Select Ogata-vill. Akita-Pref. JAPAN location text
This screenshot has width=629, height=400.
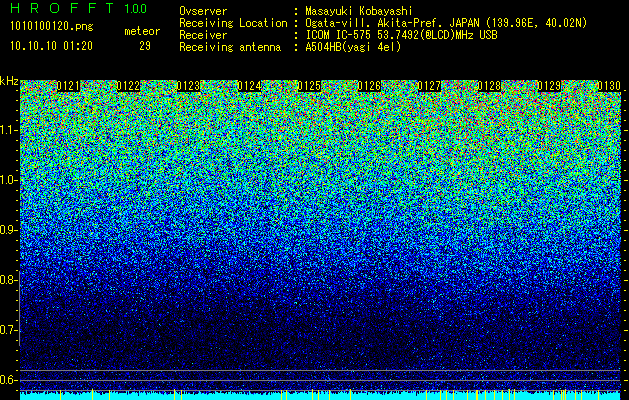pos(446,23)
